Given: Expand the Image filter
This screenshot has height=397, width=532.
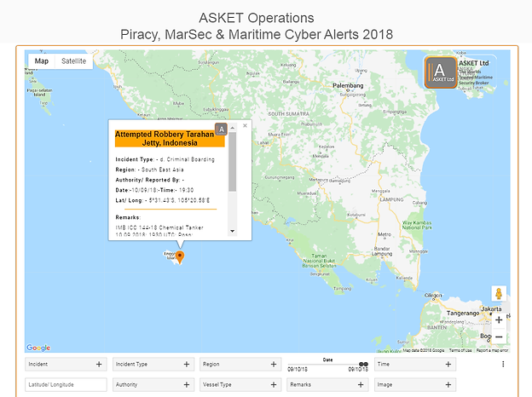Looking at the screenshot, I should coord(415,385).
